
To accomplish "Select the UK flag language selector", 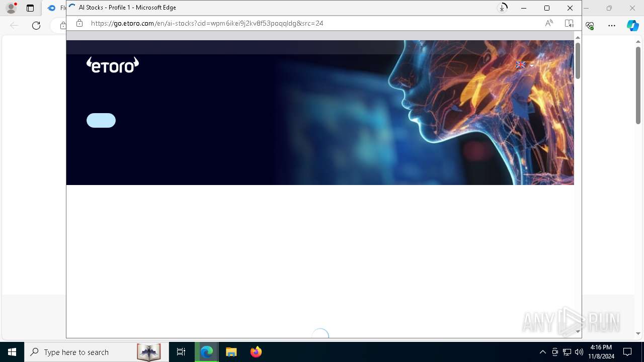I will coord(521,64).
